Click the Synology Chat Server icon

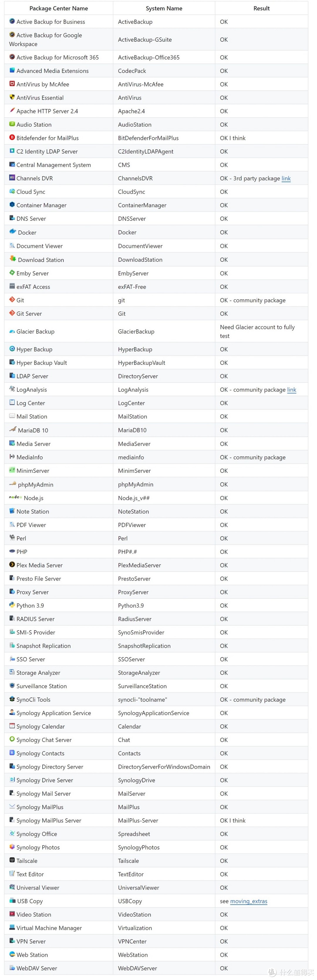point(12,739)
